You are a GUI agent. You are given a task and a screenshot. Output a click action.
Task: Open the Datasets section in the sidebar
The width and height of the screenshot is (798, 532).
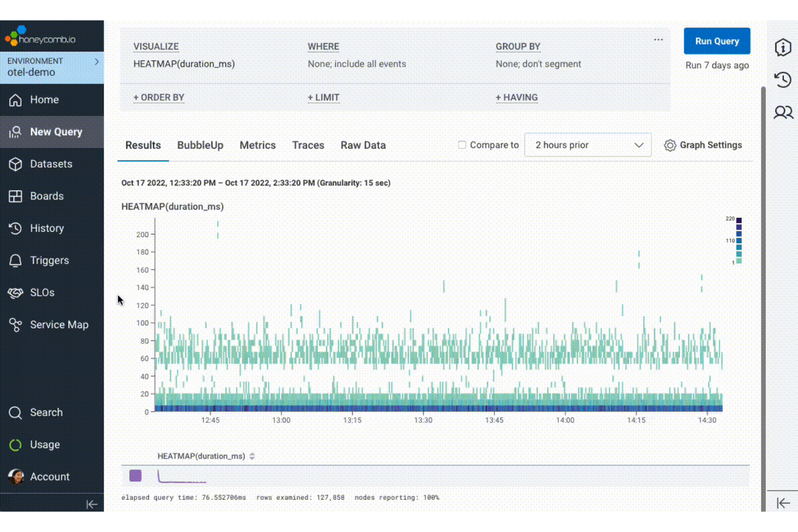coord(16,164)
